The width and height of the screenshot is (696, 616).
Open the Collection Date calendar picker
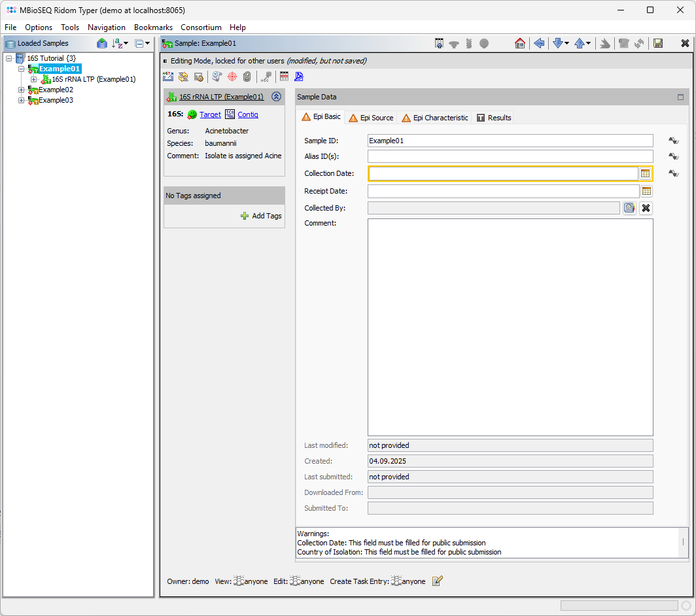646,173
